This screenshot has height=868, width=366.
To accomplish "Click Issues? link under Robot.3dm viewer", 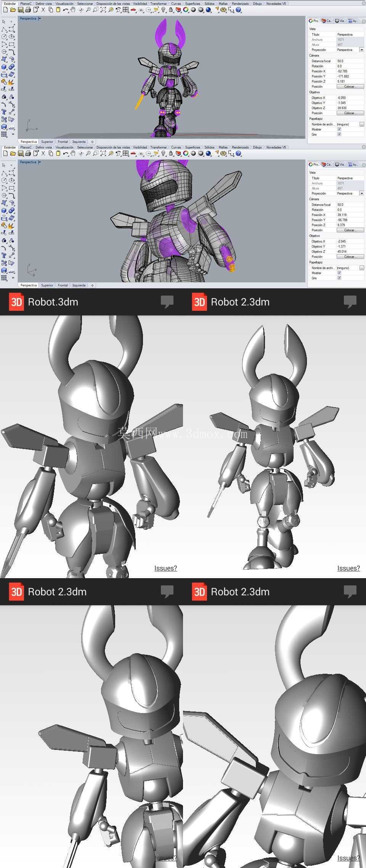I will 165,568.
